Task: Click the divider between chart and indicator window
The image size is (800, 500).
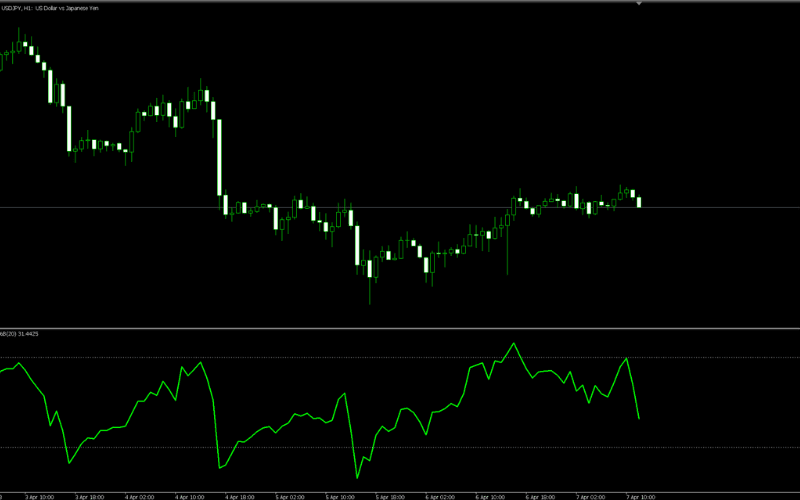Action: [x=400, y=328]
